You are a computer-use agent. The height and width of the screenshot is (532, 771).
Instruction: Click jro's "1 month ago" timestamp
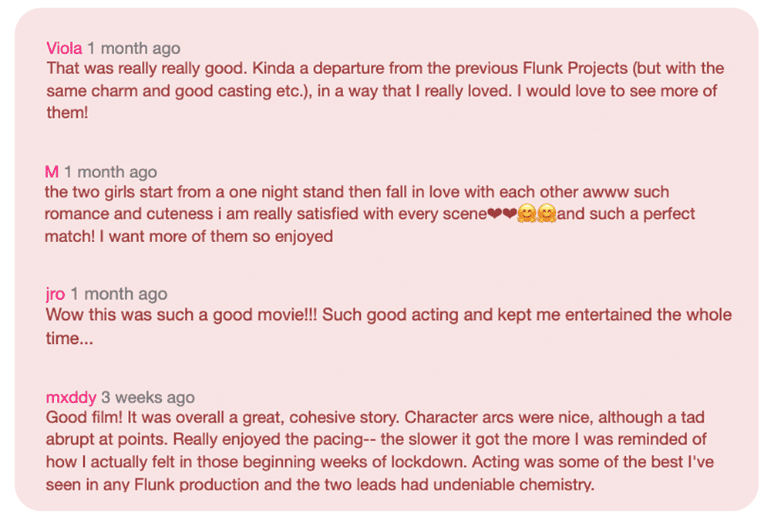pos(119,294)
